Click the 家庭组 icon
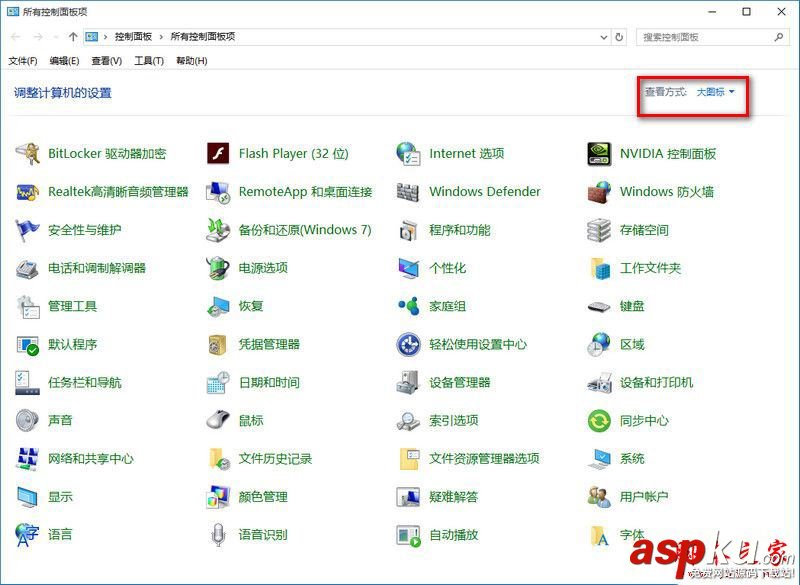 pos(409,307)
